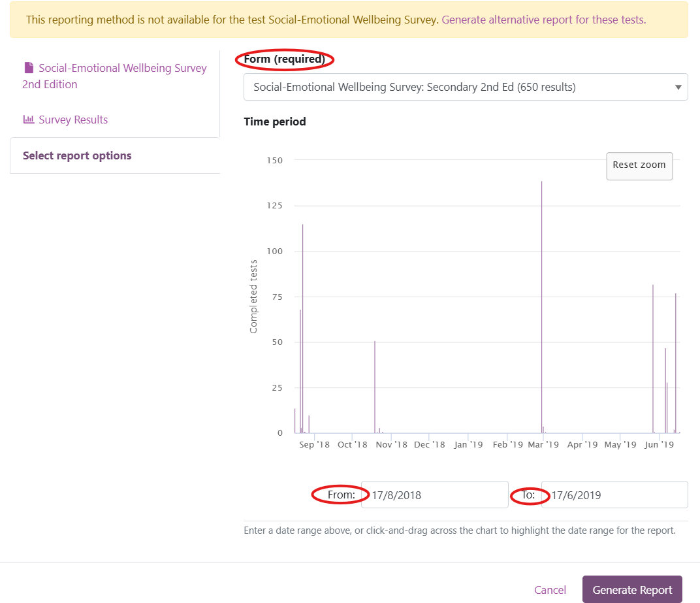Select the tallest bar just before Jun '19

pyautogui.click(x=653, y=359)
